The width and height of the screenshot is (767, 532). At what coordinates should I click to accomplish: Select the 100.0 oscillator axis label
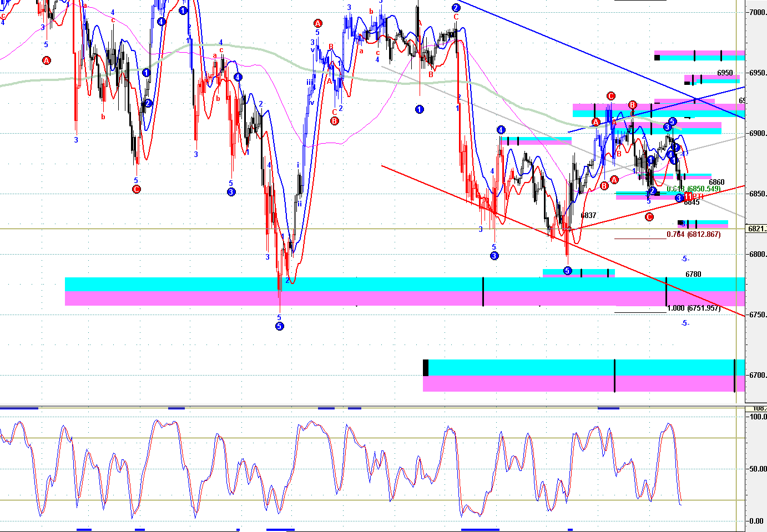758,417
